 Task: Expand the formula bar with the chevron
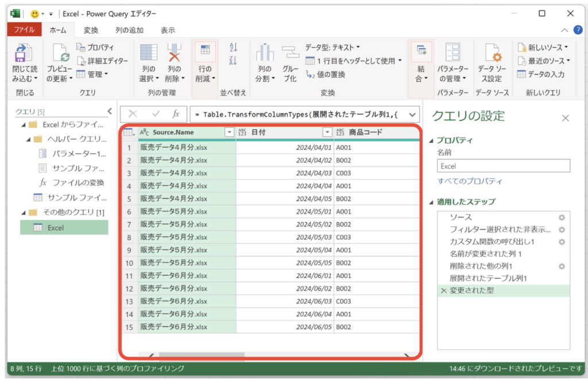412,114
